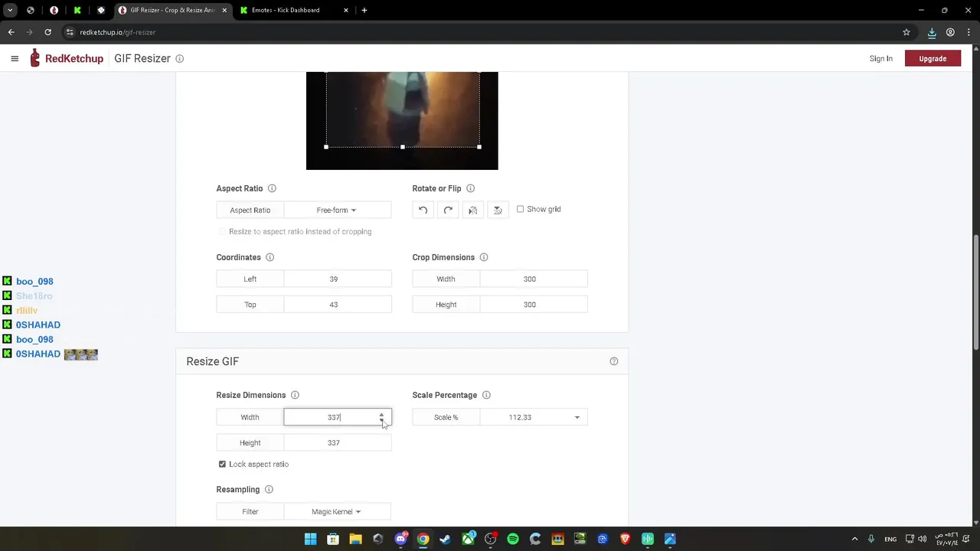Switch to the pinned Kick tab

(x=77, y=10)
